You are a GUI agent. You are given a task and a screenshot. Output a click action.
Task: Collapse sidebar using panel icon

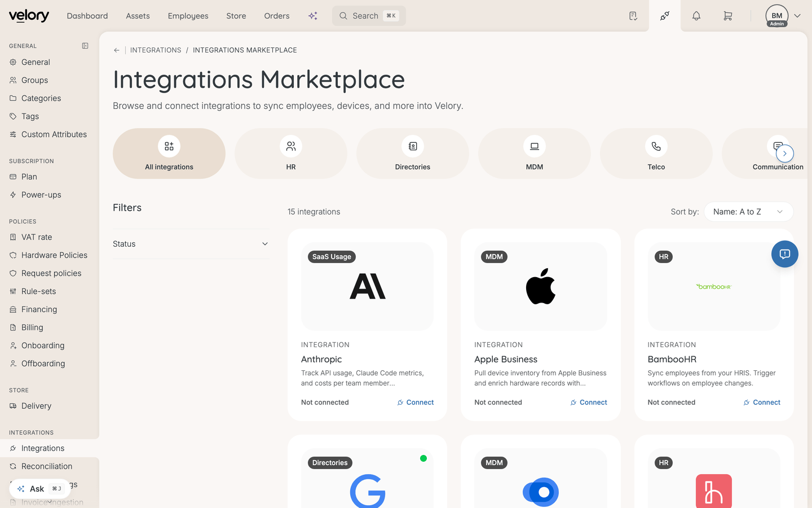[x=85, y=46]
